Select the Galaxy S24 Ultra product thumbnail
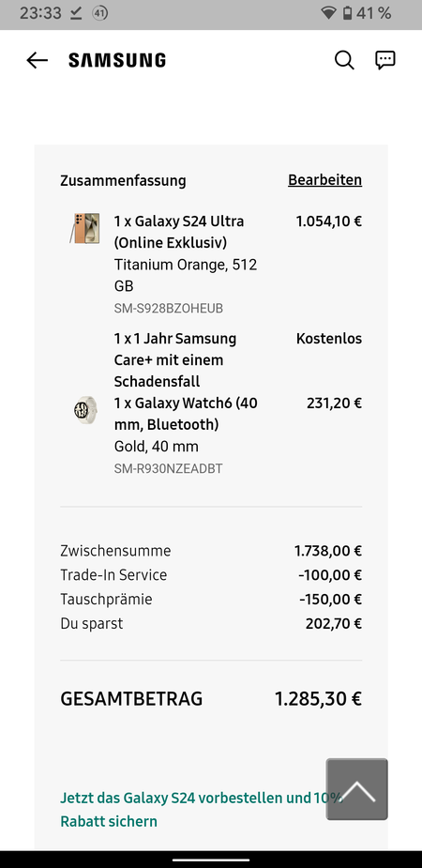Viewport: 422px width, 868px height. pos(84,227)
